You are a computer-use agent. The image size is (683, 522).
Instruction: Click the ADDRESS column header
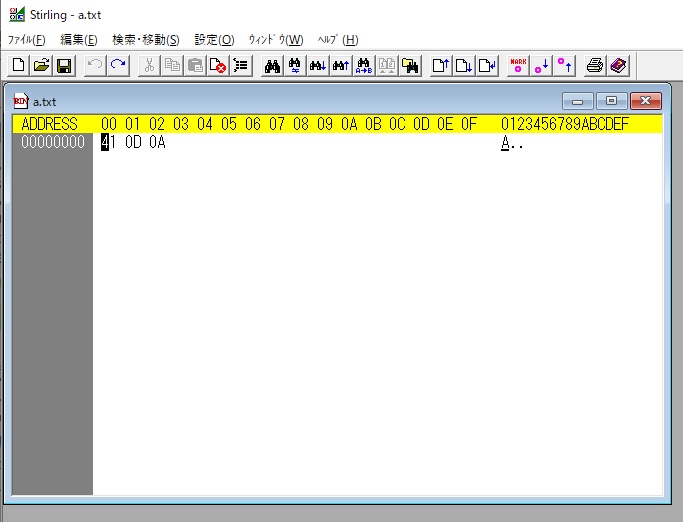coord(49,124)
